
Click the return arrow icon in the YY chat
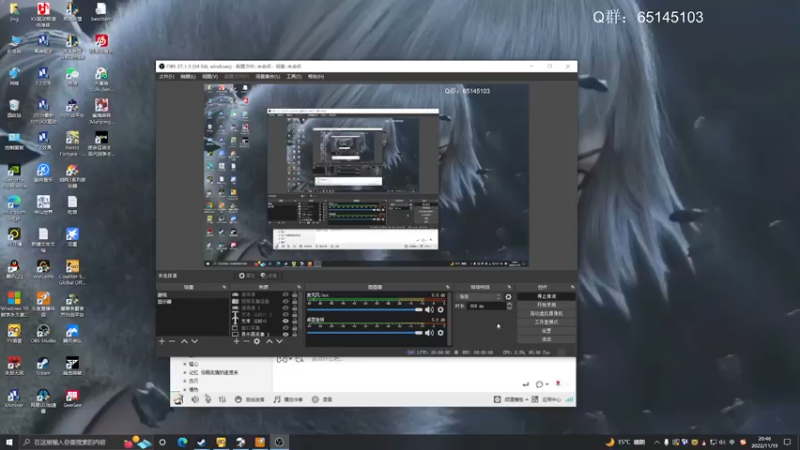pos(526,384)
